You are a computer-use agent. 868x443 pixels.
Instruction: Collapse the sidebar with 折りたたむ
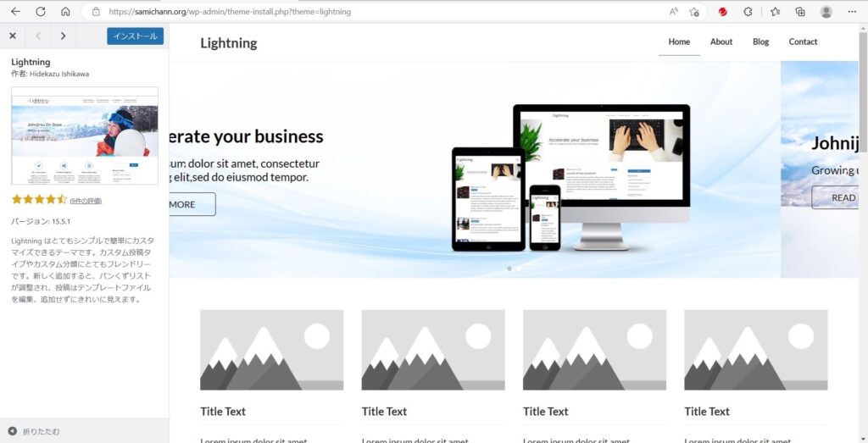tap(34, 431)
